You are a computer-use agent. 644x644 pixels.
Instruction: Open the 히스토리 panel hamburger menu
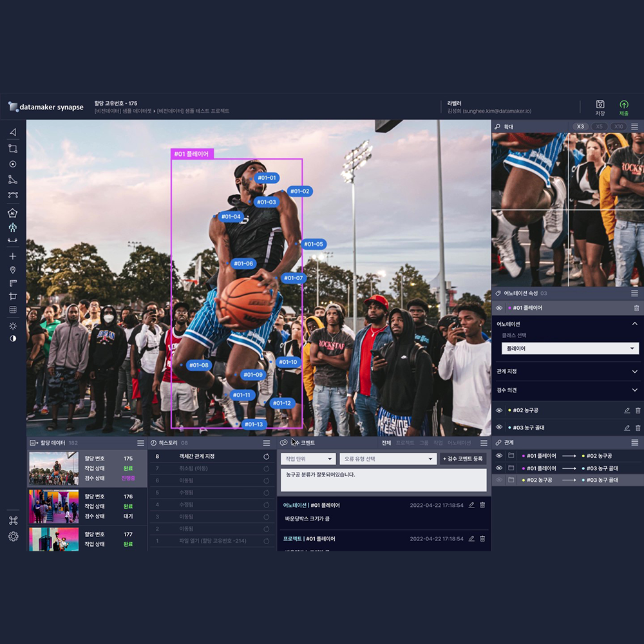click(x=267, y=443)
